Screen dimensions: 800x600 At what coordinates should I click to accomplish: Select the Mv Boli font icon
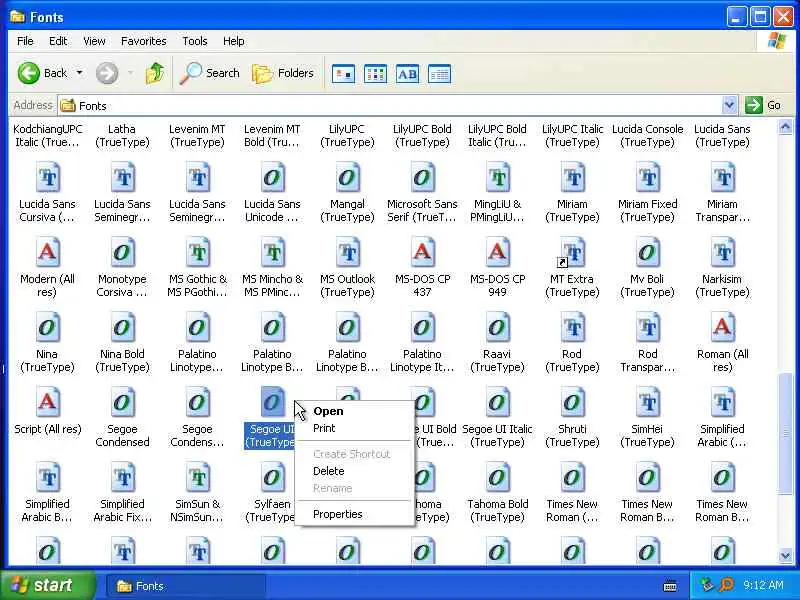click(647, 253)
